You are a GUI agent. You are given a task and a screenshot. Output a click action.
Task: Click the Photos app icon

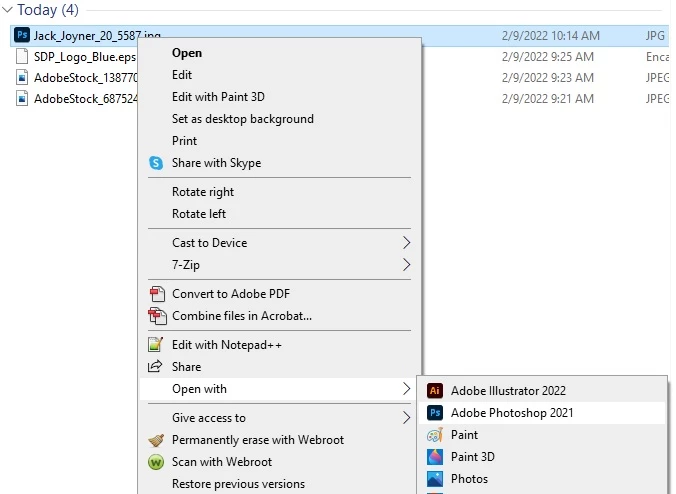(435, 479)
